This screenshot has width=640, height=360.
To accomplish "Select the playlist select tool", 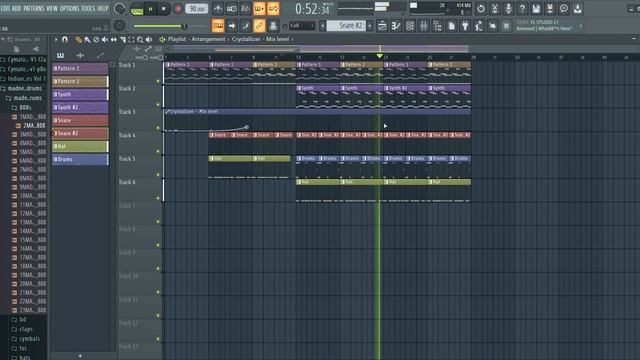I will click(131, 40).
